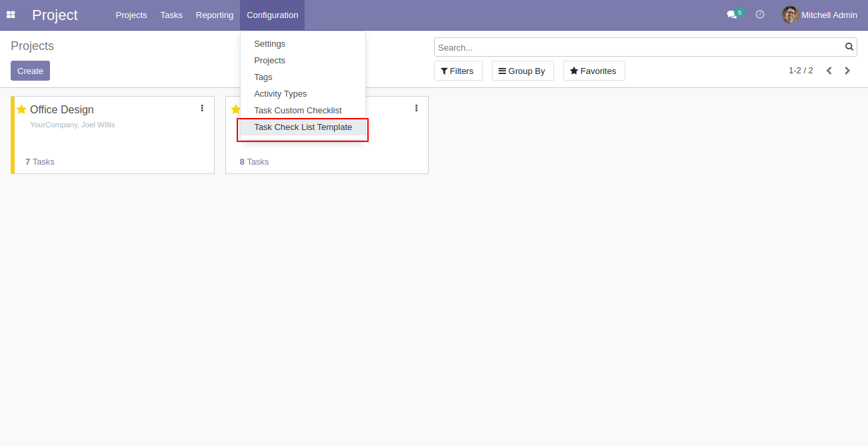Click the search magnifier icon
The image size is (868, 446).
(849, 47)
